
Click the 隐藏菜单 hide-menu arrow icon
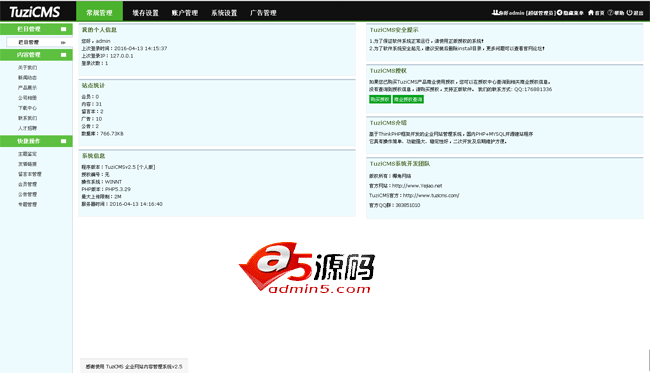tap(560, 13)
